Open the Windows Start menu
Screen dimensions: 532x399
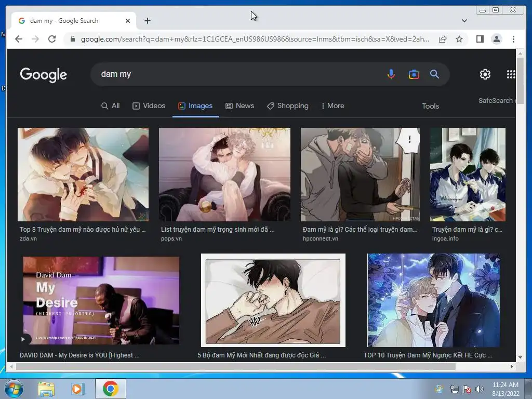pyautogui.click(x=14, y=389)
